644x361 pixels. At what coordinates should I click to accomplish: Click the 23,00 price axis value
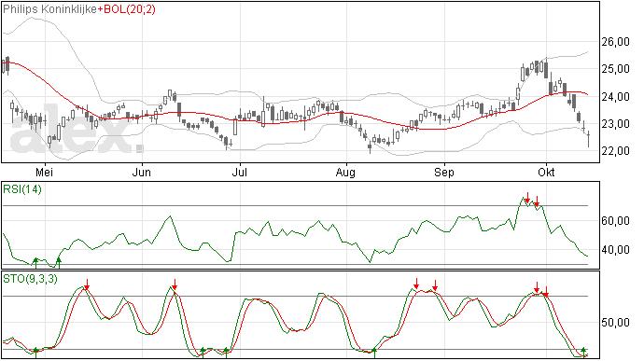(x=615, y=124)
